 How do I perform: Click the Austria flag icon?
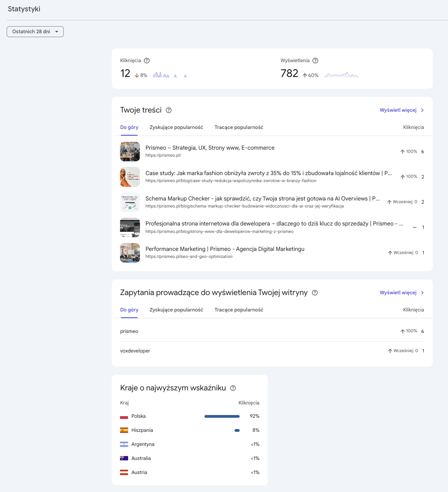(124, 472)
